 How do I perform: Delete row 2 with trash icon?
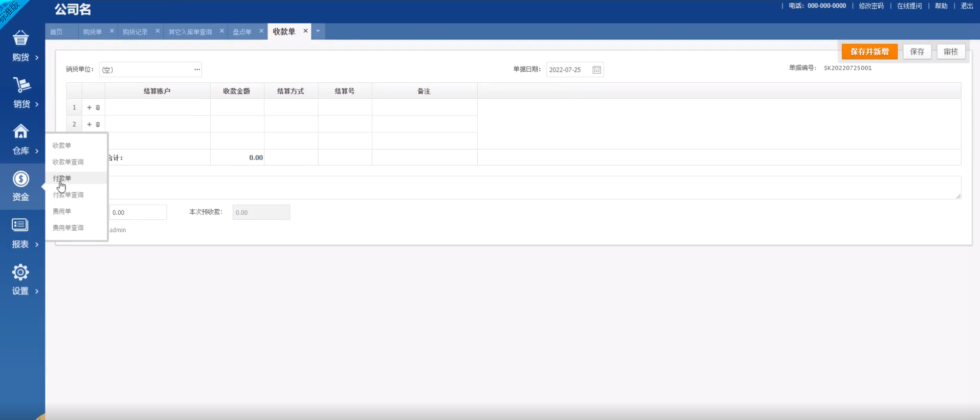point(98,124)
